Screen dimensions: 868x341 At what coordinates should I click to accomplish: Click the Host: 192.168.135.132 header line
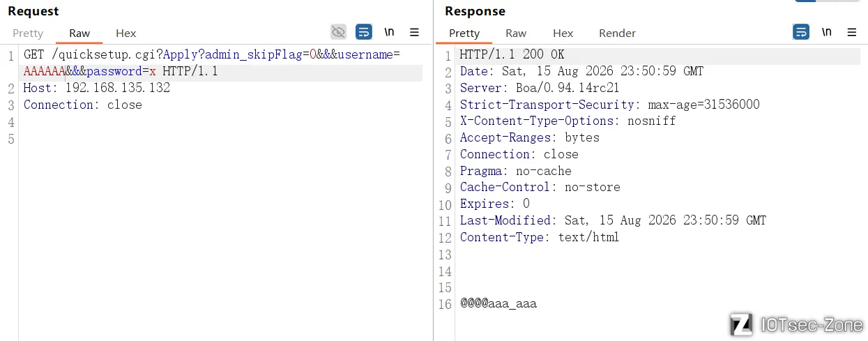click(97, 88)
